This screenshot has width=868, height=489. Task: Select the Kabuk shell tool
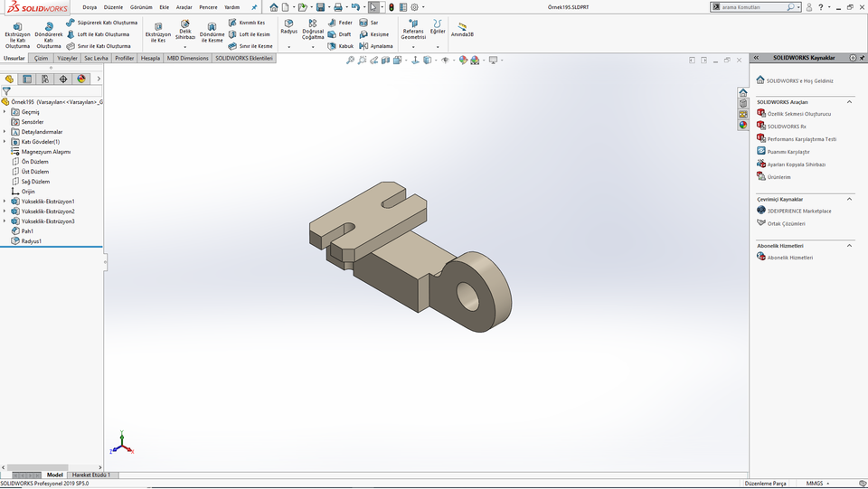[x=341, y=46]
